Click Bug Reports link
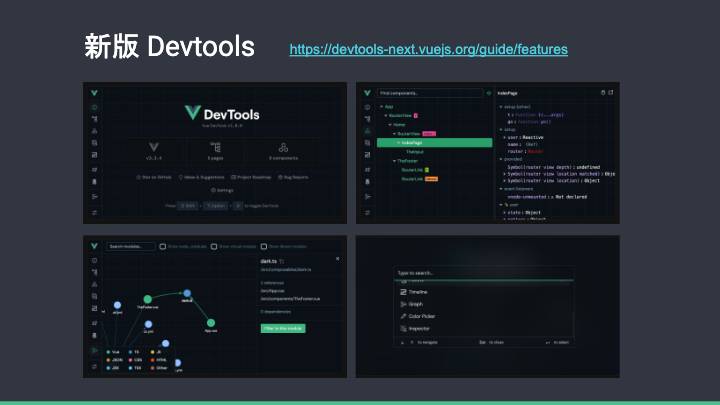 293,177
